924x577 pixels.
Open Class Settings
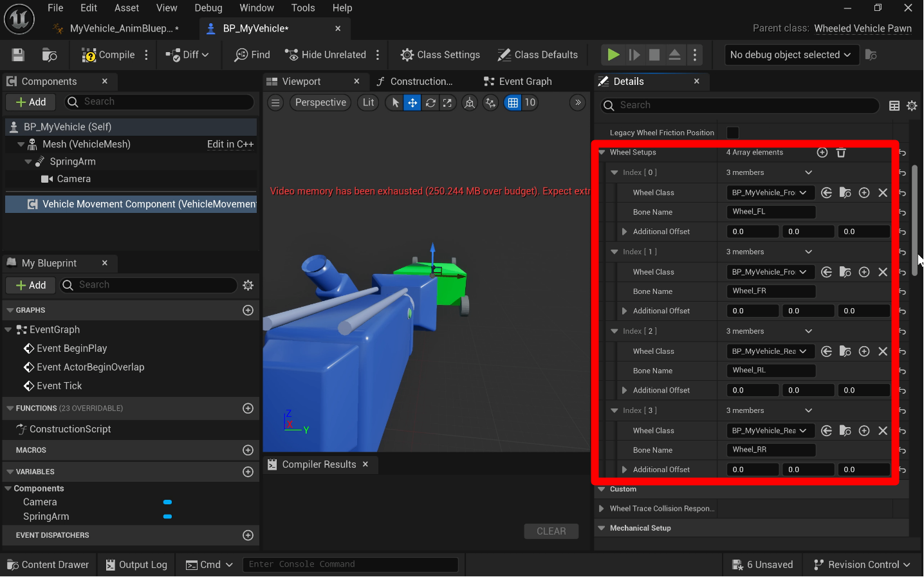pos(440,55)
